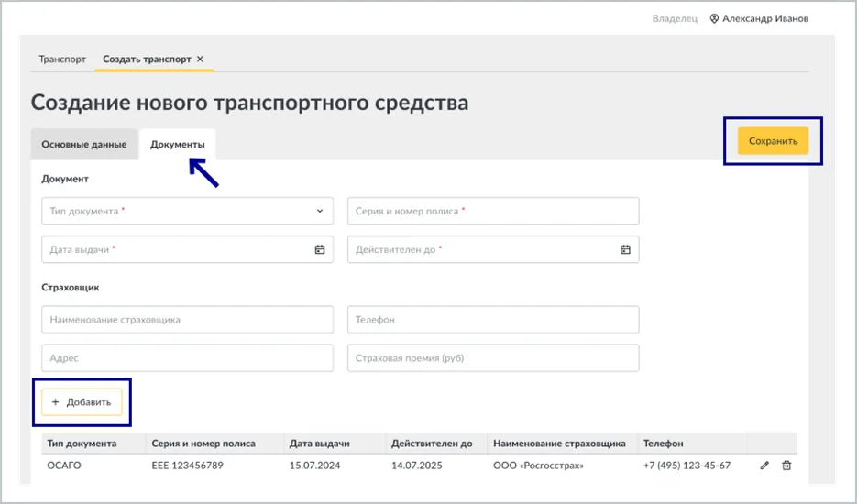Select the ЕЕЕ 123456789 policy number cell
857x504 pixels.
tap(188, 466)
